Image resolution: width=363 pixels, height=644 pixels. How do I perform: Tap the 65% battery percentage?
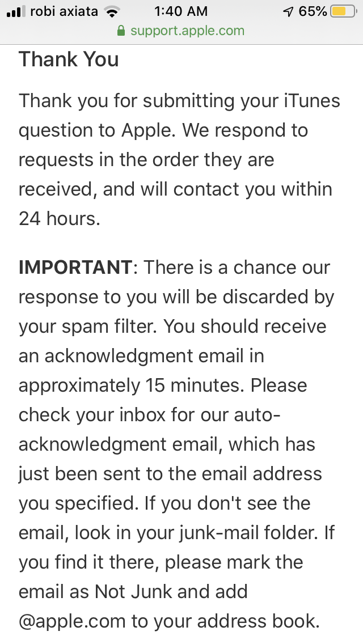313,11
